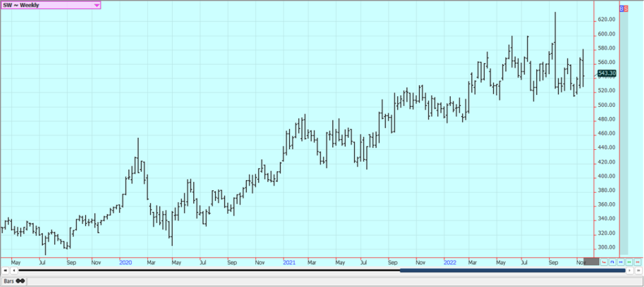Click the SW ~ Weekly title field
The image size is (644, 287).
(50, 5)
